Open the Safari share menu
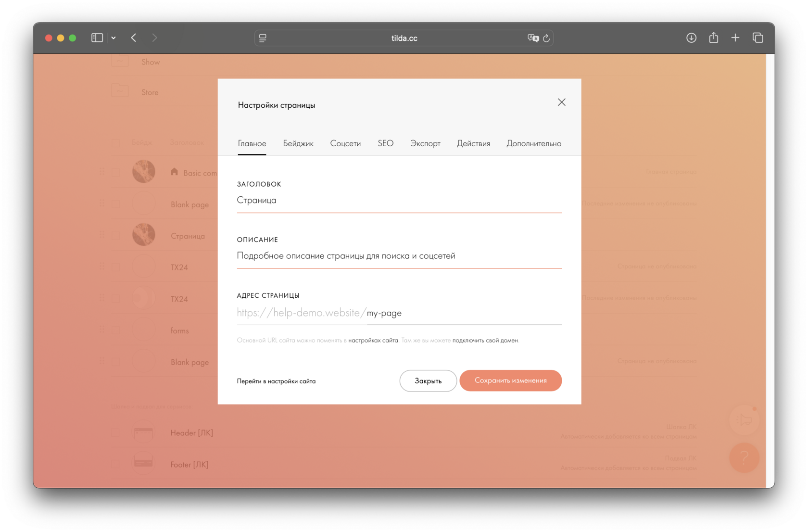The height and width of the screenshot is (532, 808). coord(713,38)
